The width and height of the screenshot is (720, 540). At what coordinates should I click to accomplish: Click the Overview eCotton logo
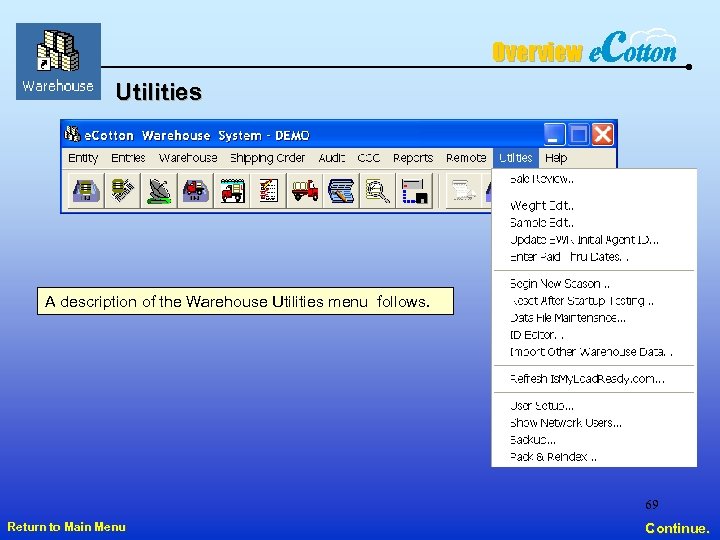pyautogui.click(x=585, y=47)
